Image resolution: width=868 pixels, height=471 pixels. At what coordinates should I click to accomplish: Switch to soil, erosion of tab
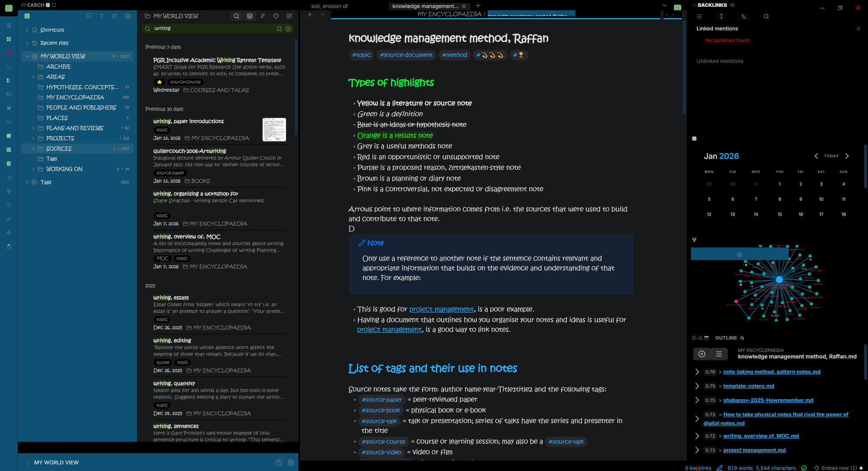(x=329, y=6)
